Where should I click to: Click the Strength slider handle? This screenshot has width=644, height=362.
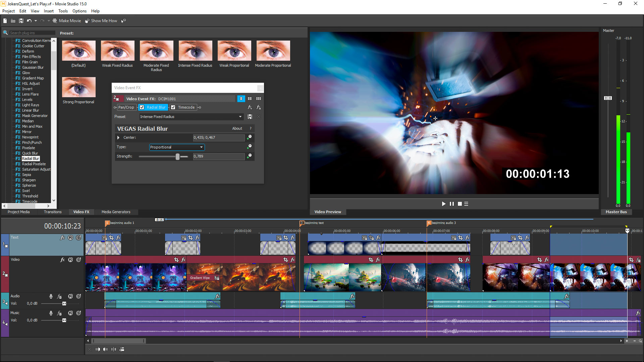[177, 157]
